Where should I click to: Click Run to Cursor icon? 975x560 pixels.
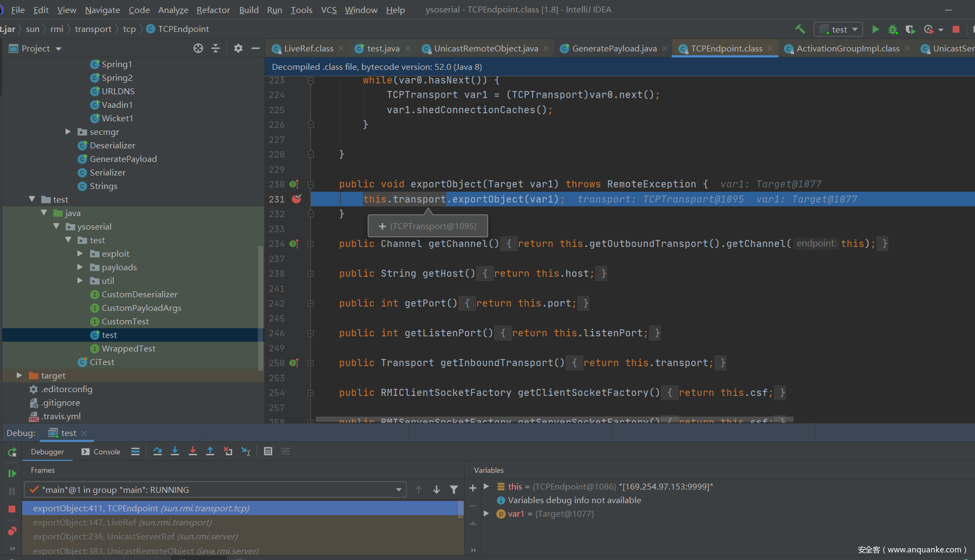pos(245,451)
